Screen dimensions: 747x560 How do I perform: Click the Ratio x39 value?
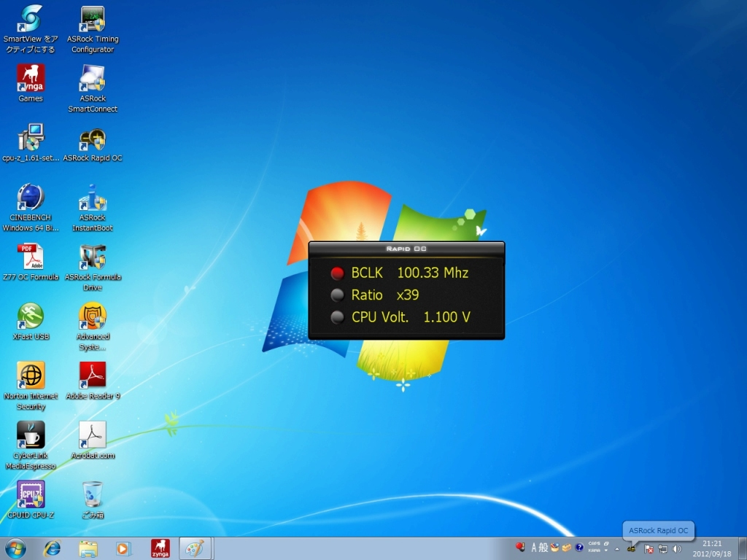pyautogui.click(x=408, y=295)
